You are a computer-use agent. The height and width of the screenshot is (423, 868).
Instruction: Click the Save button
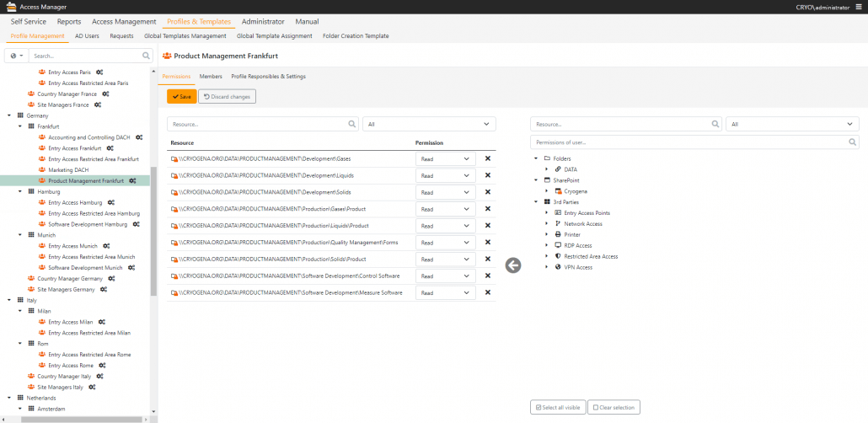(181, 97)
